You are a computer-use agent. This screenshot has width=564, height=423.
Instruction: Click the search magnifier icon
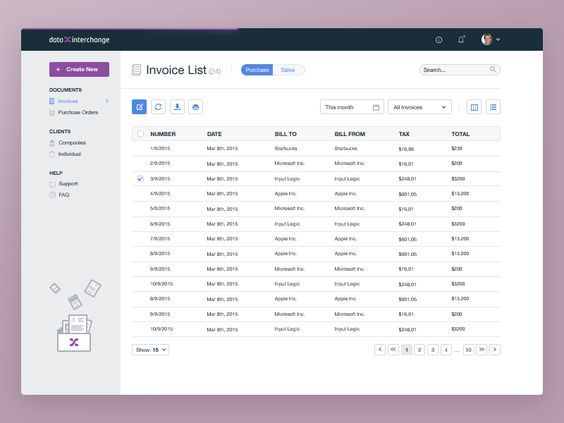pos(493,69)
